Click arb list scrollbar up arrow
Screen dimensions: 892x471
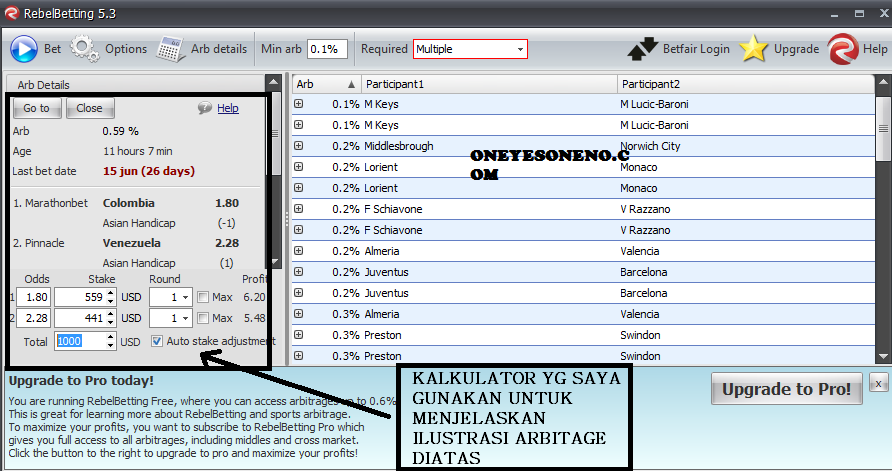click(883, 83)
